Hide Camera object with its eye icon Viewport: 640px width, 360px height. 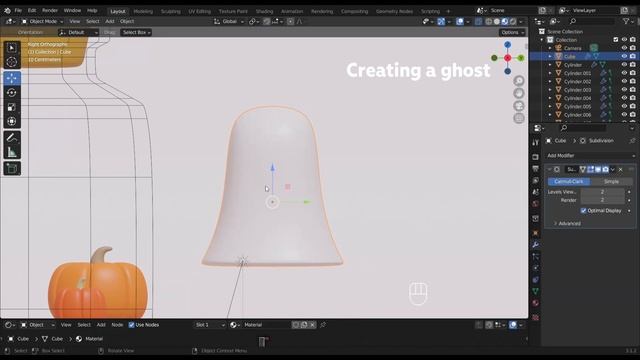[x=624, y=48]
